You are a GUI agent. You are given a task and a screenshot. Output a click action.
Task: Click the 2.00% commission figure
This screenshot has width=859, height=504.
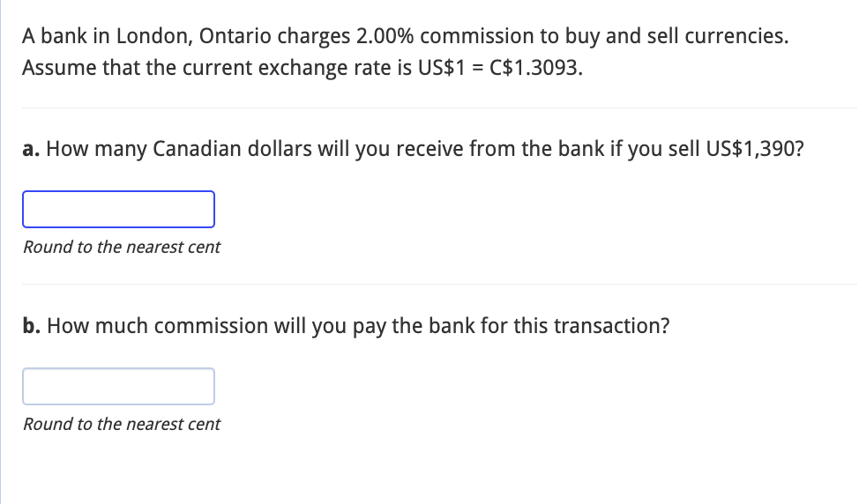[x=385, y=36]
